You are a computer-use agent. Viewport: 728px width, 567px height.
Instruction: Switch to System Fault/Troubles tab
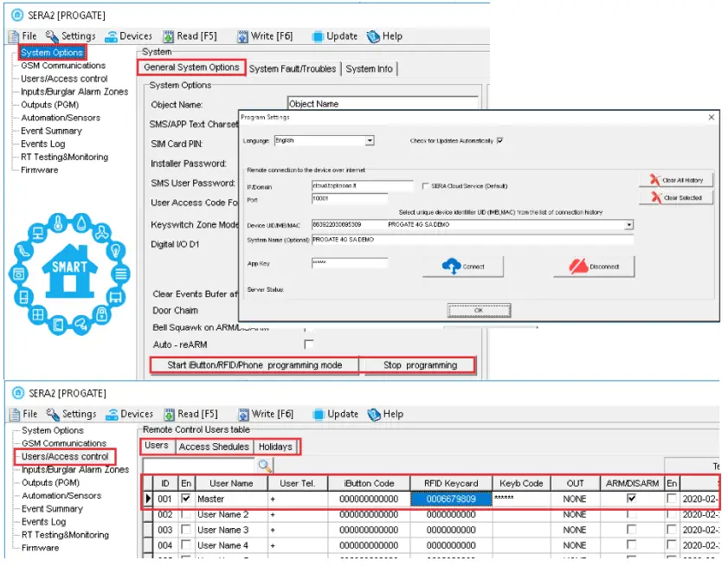click(293, 68)
